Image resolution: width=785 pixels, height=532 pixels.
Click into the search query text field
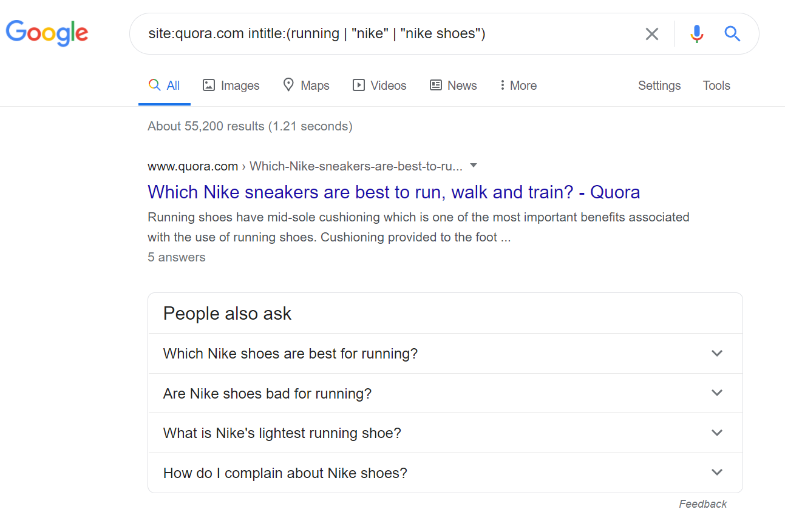389,33
